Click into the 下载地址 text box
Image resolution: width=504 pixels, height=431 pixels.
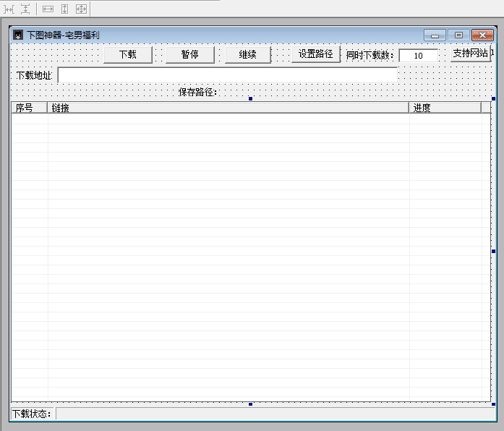click(x=227, y=74)
